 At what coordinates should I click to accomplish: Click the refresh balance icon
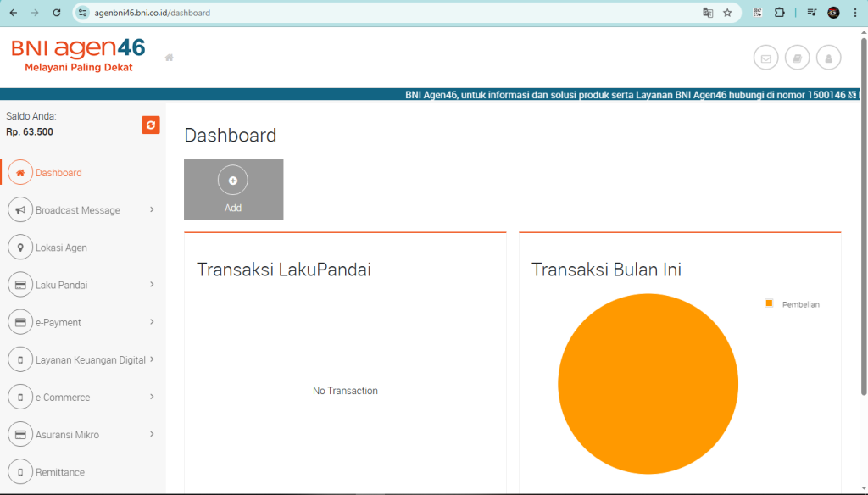coord(151,125)
